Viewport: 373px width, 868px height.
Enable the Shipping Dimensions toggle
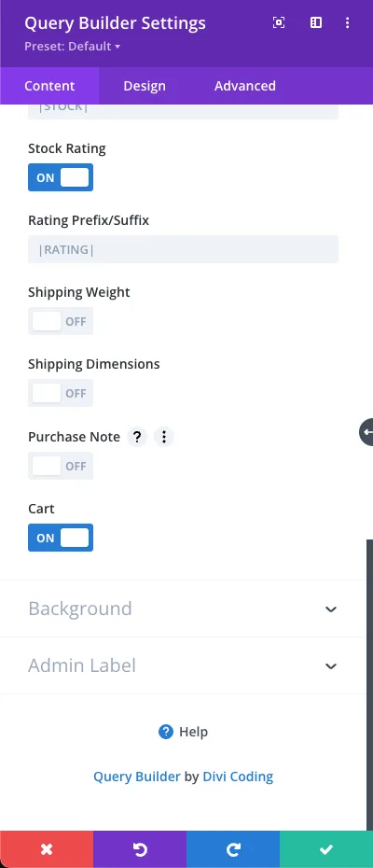[x=61, y=394]
